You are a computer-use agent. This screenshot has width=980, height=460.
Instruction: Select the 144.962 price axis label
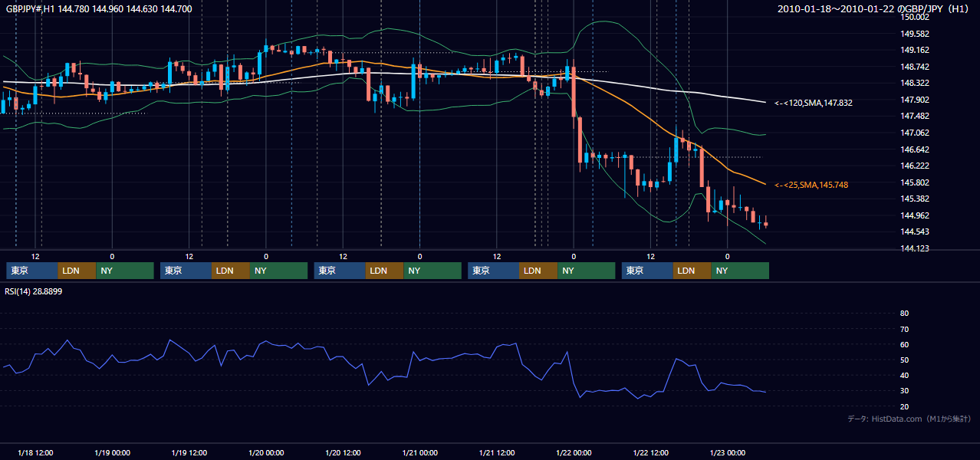tap(915, 215)
